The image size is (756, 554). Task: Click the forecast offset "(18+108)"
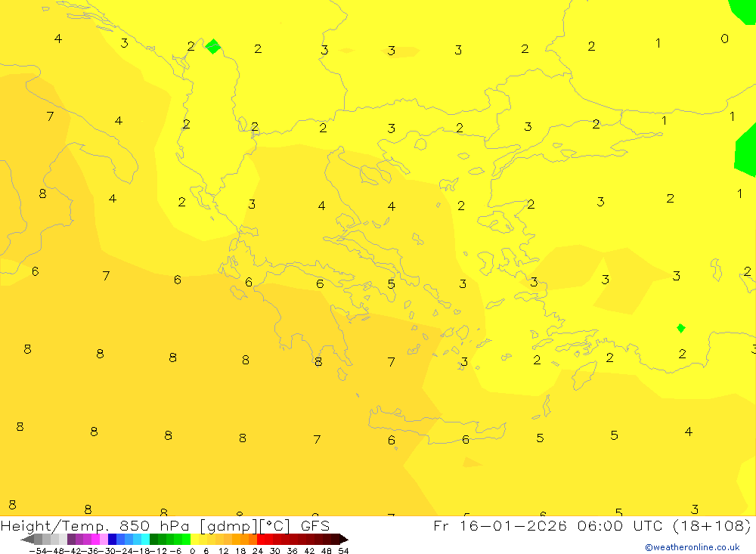click(x=711, y=526)
